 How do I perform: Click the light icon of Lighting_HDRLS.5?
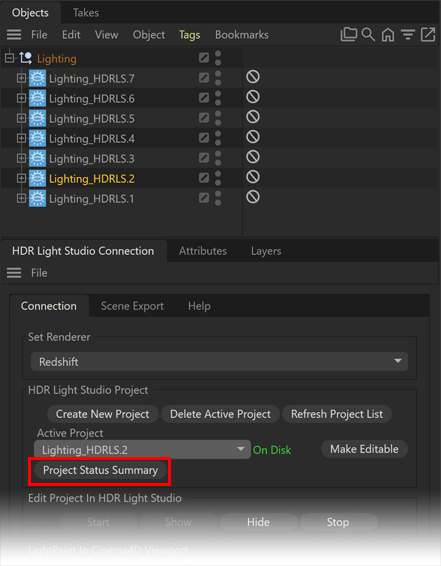[x=38, y=118]
